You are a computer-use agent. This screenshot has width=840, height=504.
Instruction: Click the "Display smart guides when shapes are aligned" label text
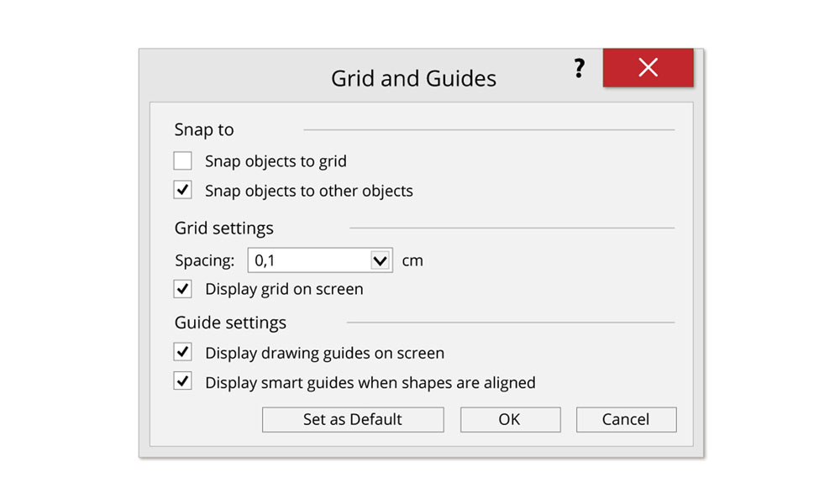pyautogui.click(x=370, y=382)
